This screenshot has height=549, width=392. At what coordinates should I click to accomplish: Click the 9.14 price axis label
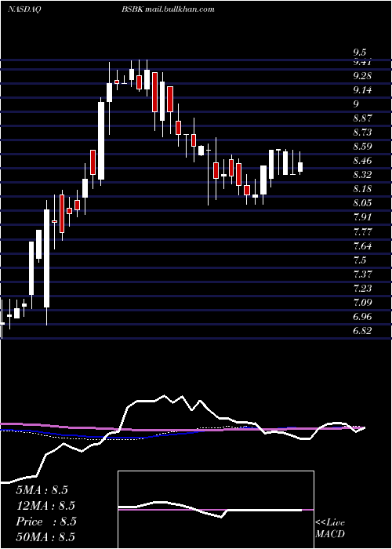362,90
